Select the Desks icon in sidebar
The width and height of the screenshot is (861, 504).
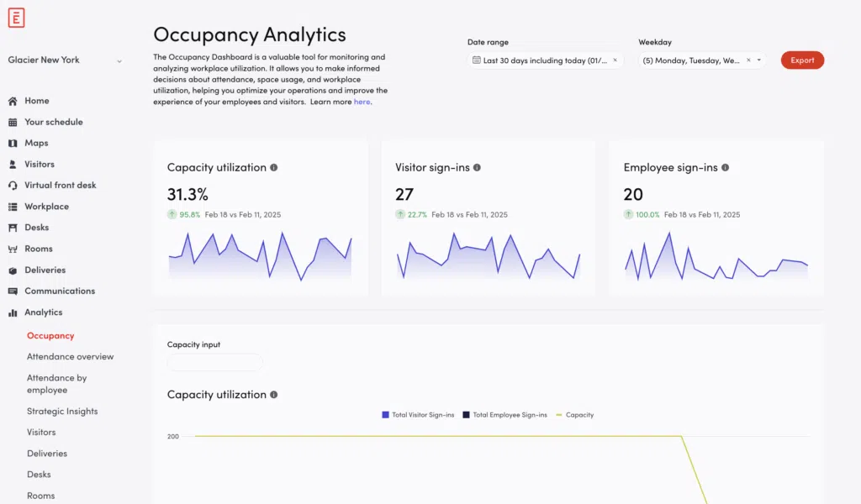click(12, 227)
